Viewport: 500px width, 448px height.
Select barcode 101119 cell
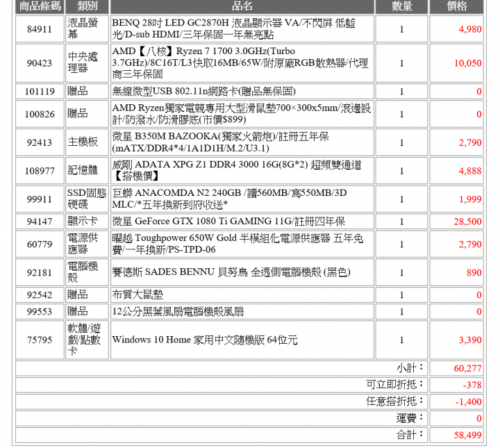(40, 92)
